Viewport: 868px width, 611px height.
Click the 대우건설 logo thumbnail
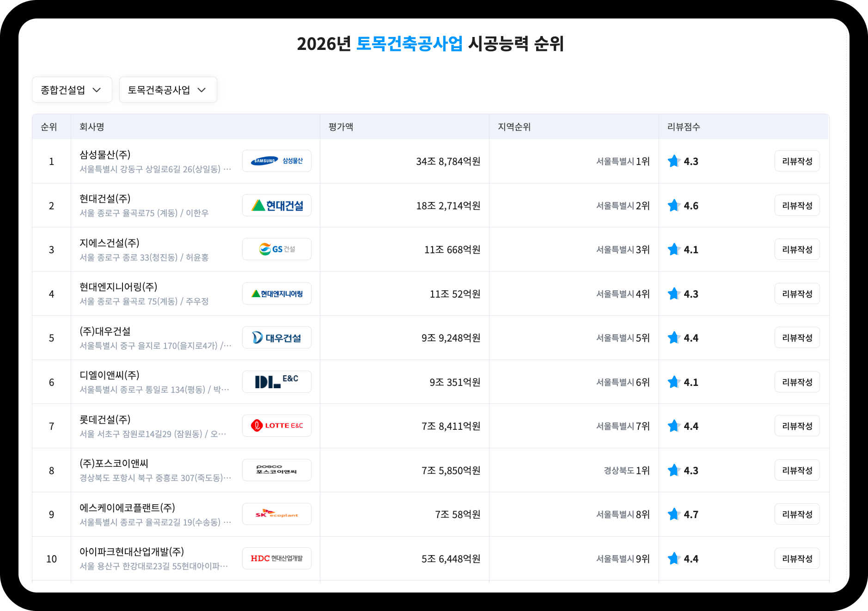click(277, 337)
